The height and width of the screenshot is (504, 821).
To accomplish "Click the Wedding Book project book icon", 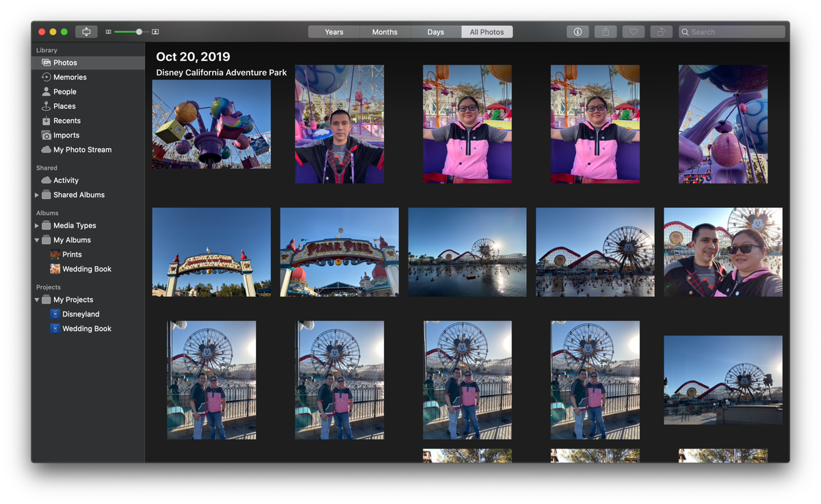I will point(55,328).
